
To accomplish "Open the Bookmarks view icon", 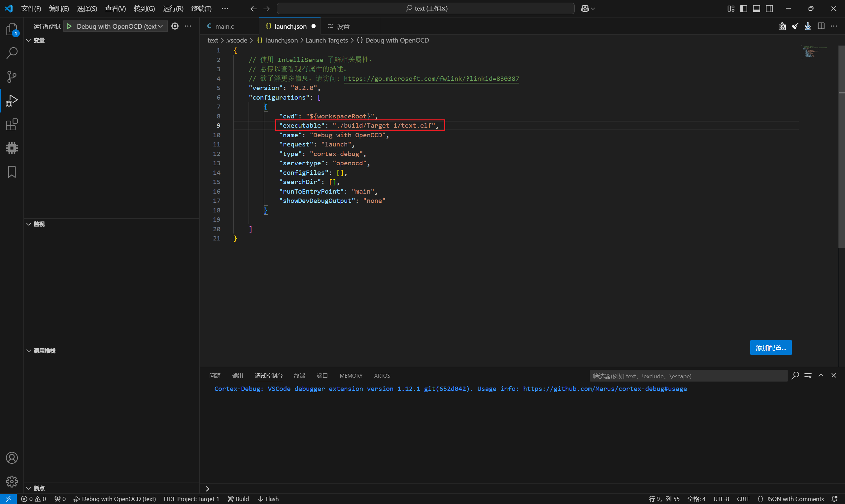I will [x=12, y=172].
